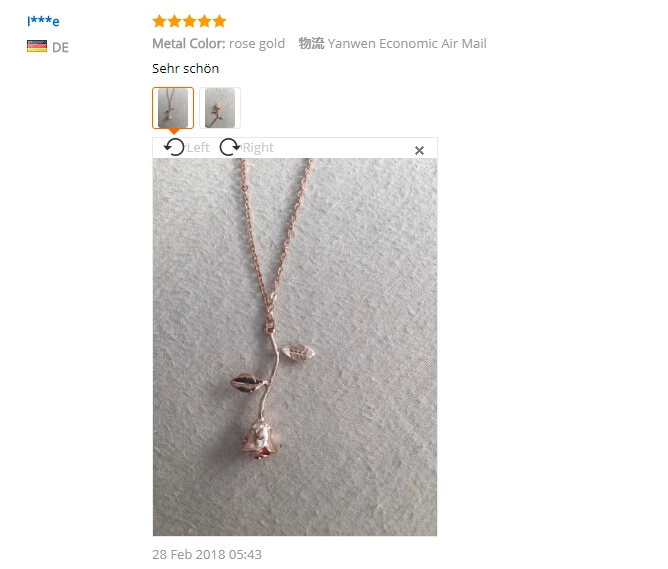Image resolution: width=668 pixels, height=569 pixels.
Task: Click the orange pointer under selected thumbnail
Action: (173, 131)
